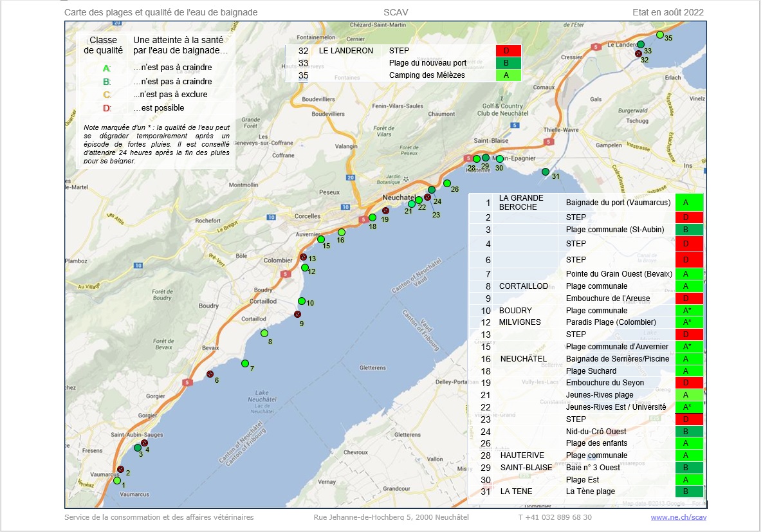
Task: Click the red marker numbered 19
Action: 385,210
